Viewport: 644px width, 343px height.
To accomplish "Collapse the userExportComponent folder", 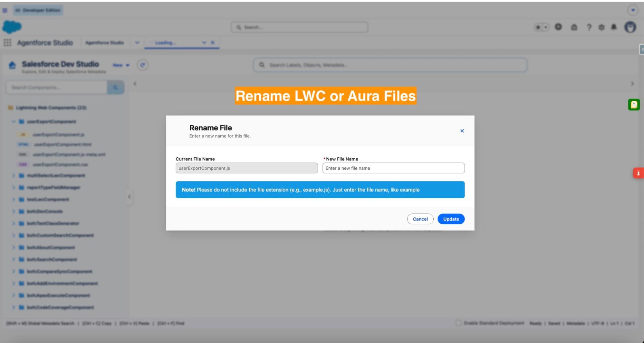I will pyautogui.click(x=14, y=122).
